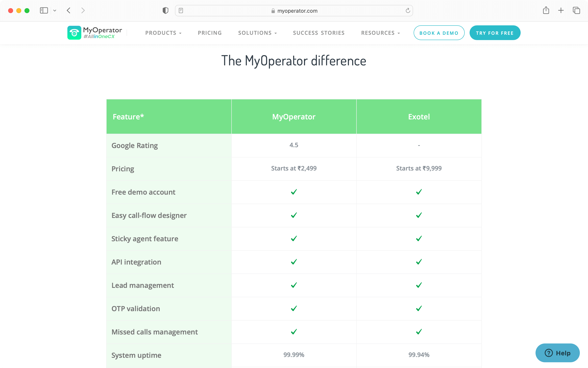Expand the RESOURCES dropdown menu
Viewport: 588px width, 368px height.
coord(381,33)
